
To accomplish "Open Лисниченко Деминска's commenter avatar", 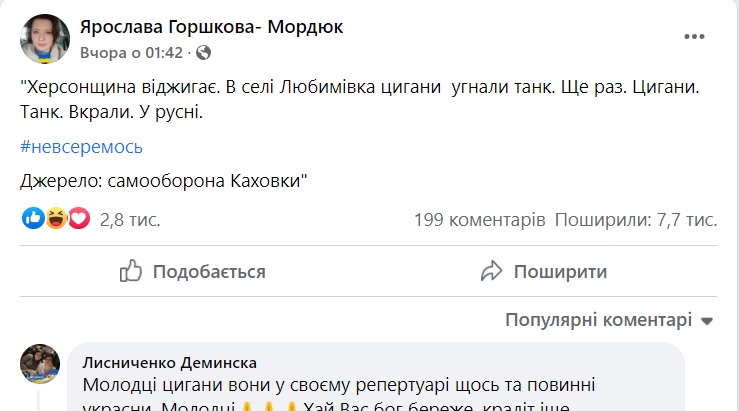I will pos(40,364).
